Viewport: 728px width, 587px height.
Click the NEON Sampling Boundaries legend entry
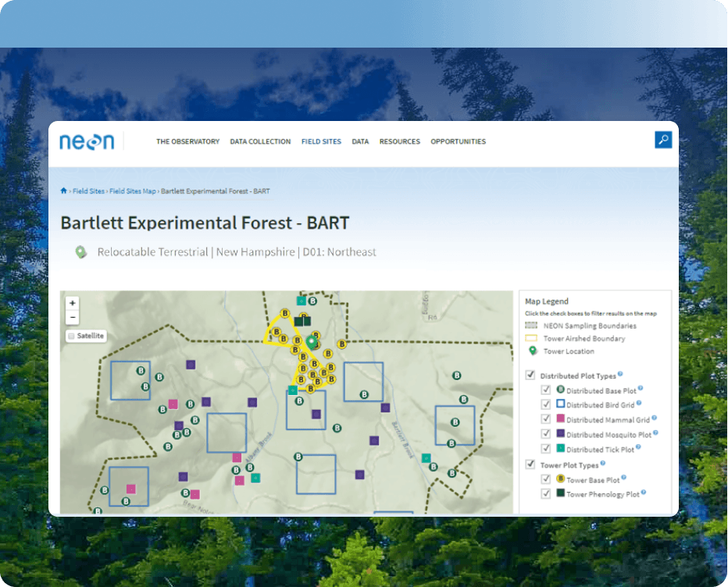tap(581, 326)
